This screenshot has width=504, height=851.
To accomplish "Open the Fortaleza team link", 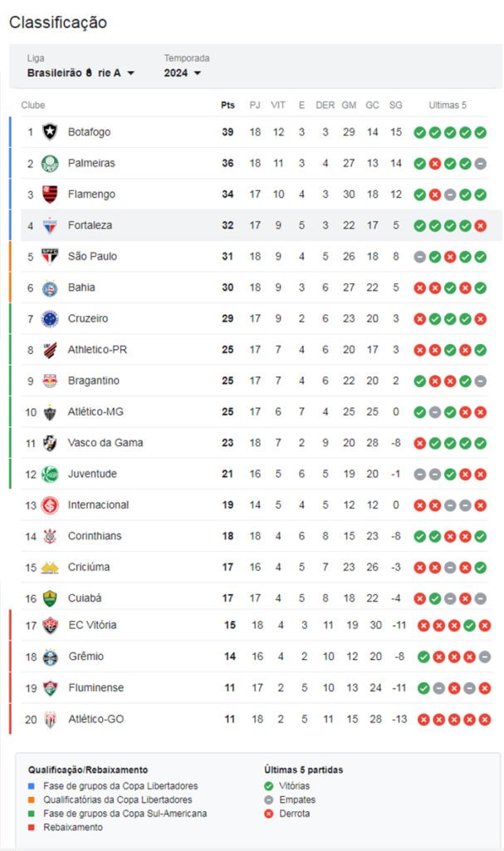I will click(x=90, y=225).
